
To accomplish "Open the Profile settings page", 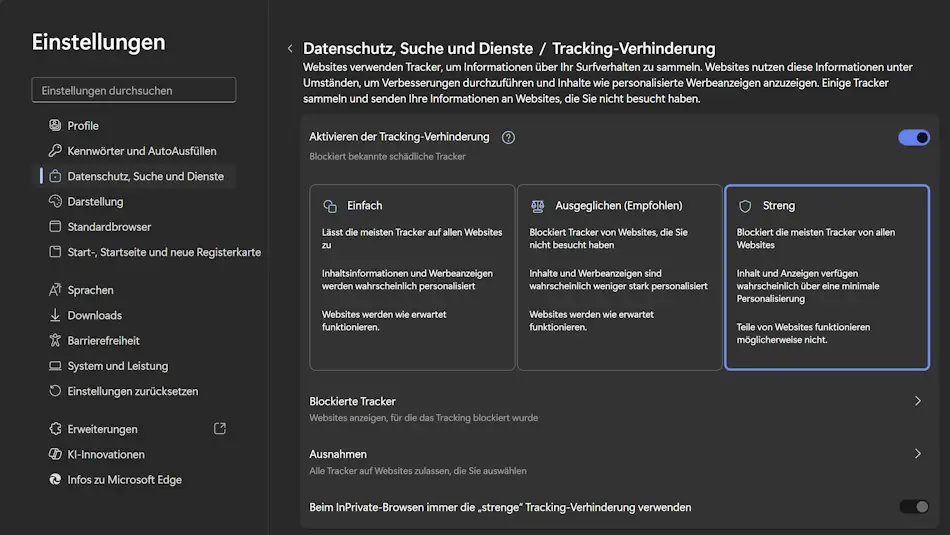I will (x=83, y=125).
